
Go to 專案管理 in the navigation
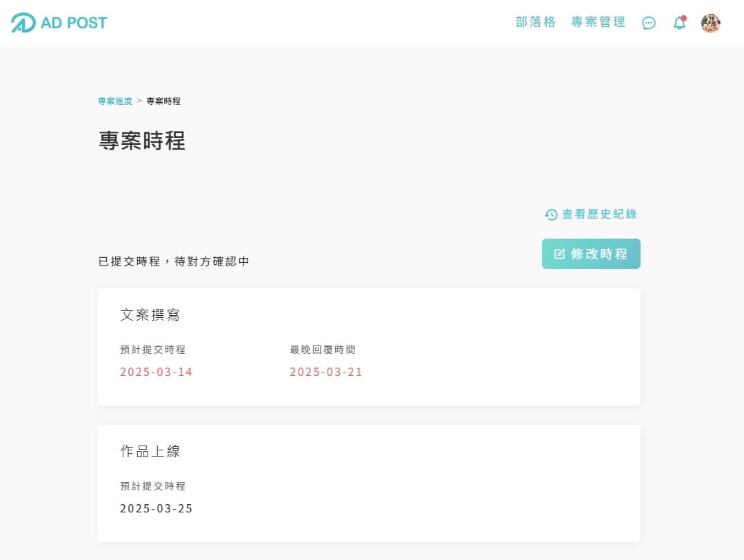pyautogui.click(x=598, y=22)
